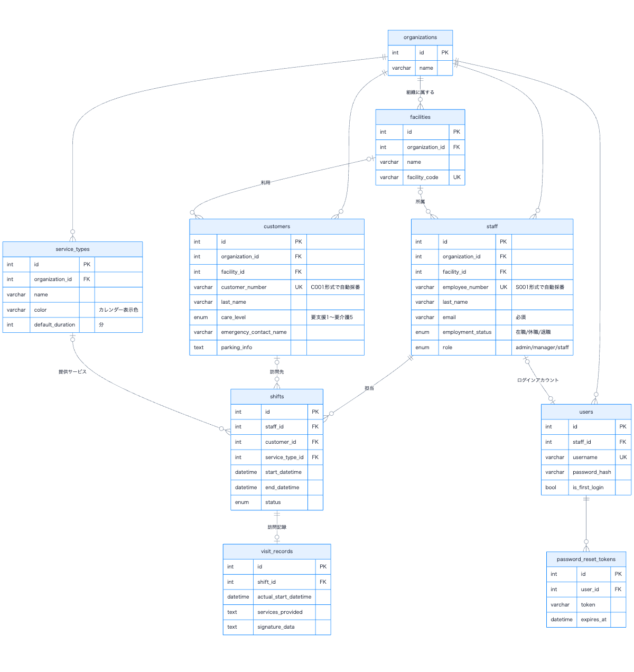
Task: Click the is_first_login cell
Action: (592, 488)
